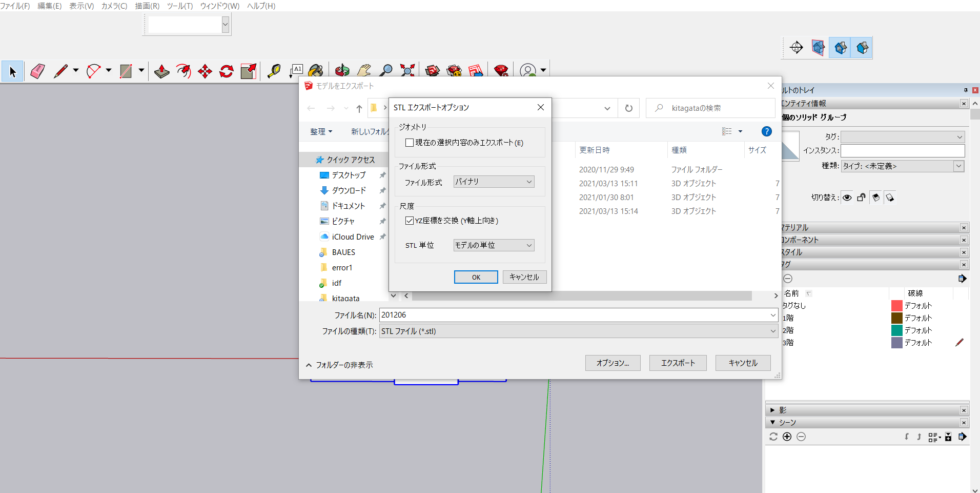Click the red タグなし color swatch

click(897, 306)
